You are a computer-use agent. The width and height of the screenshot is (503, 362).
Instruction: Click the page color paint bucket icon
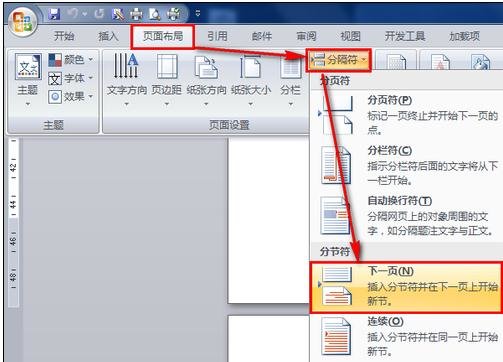[480, 61]
